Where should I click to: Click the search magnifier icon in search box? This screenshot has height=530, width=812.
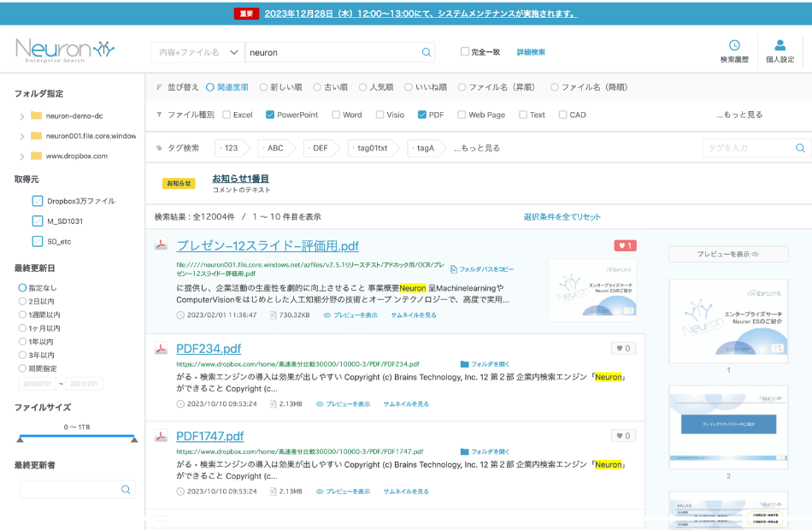pyautogui.click(x=426, y=52)
